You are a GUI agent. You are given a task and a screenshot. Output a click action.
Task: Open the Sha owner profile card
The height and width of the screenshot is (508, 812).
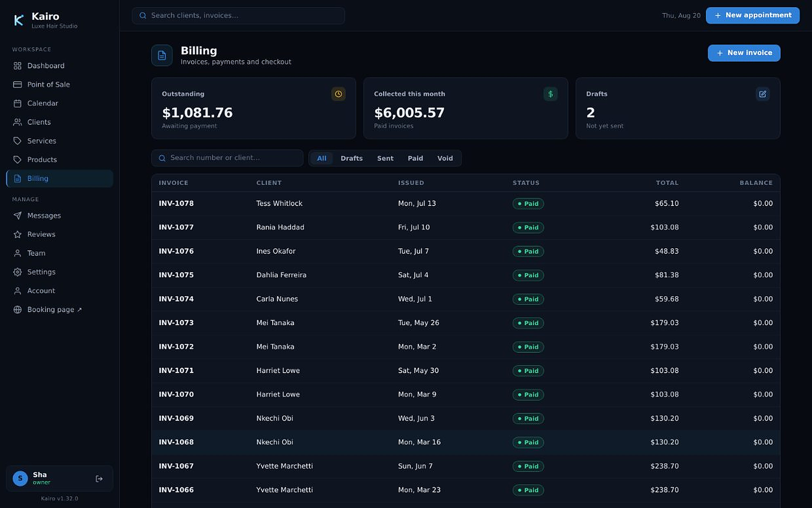point(59,479)
